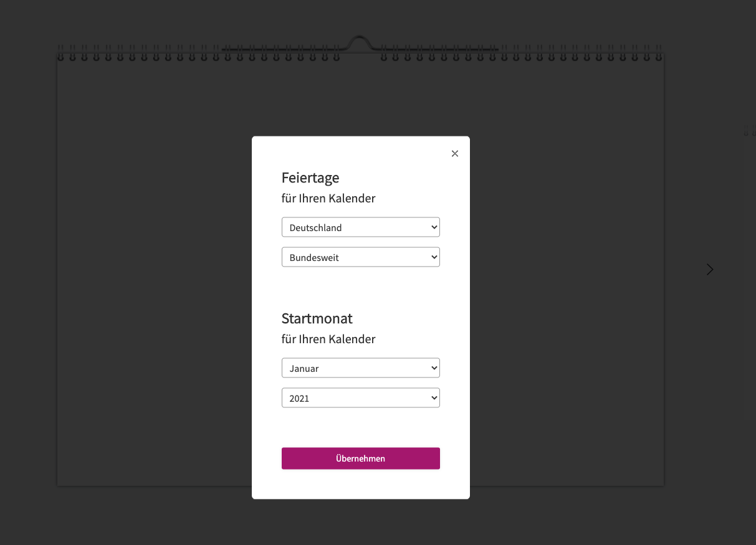The image size is (756, 545).
Task: Open the Deutschland country dropdown
Action: click(x=360, y=227)
